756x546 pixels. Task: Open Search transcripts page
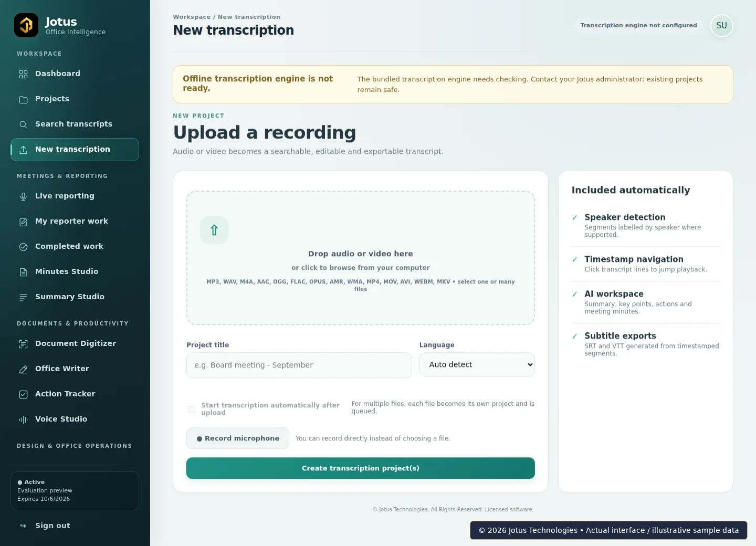point(75,124)
